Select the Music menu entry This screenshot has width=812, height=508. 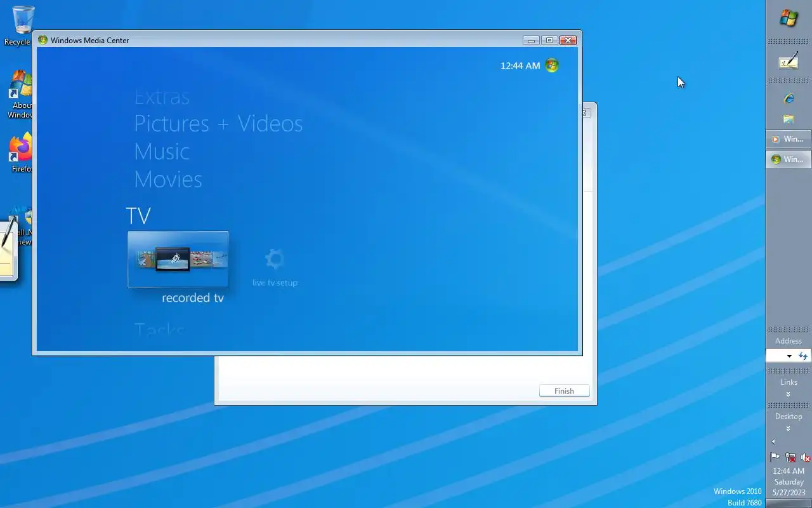pos(162,152)
